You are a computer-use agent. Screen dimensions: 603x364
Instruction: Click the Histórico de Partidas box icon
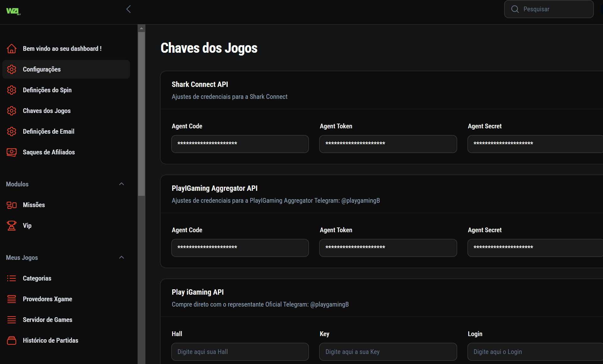tap(12, 340)
